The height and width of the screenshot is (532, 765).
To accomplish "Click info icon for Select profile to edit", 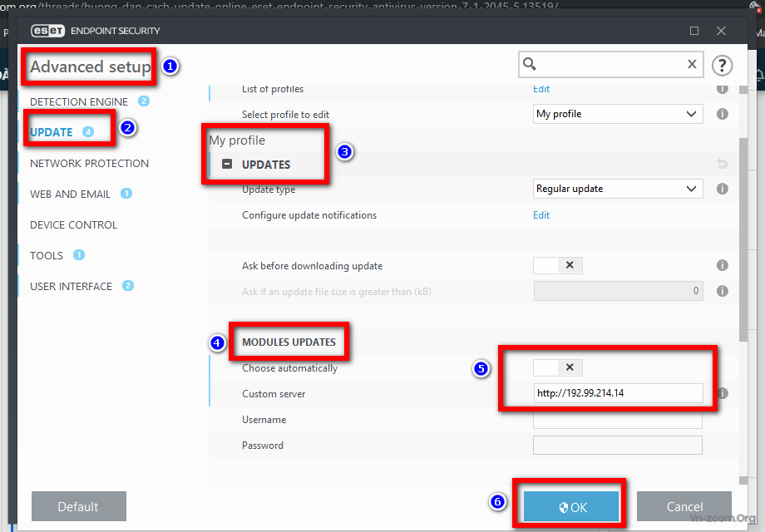I will point(722,114).
